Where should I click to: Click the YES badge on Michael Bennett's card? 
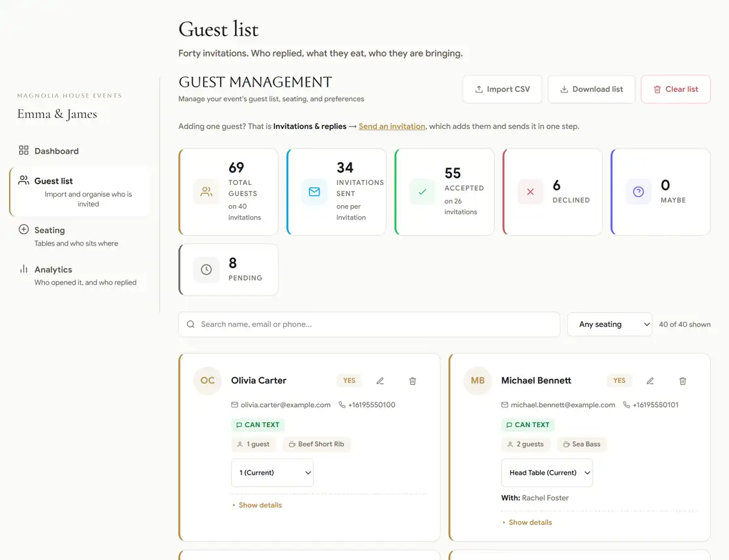(x=619, y=380)
